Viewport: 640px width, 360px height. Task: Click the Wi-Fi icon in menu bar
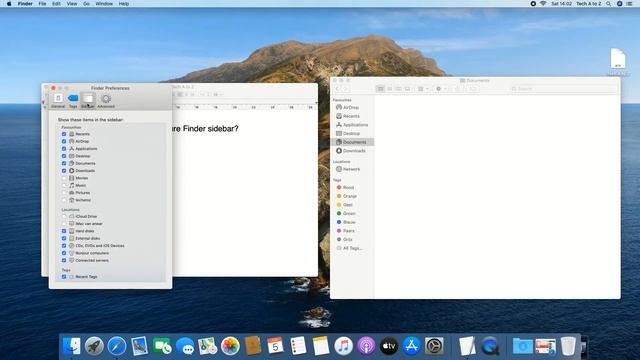[543, 4]
